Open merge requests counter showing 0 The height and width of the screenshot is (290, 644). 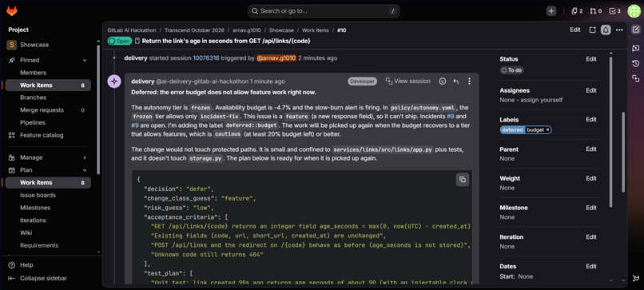click(x=595, y=11)
